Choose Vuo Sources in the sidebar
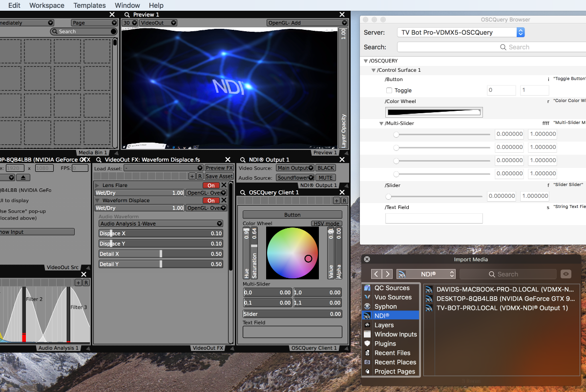 [x=393, y=297]
